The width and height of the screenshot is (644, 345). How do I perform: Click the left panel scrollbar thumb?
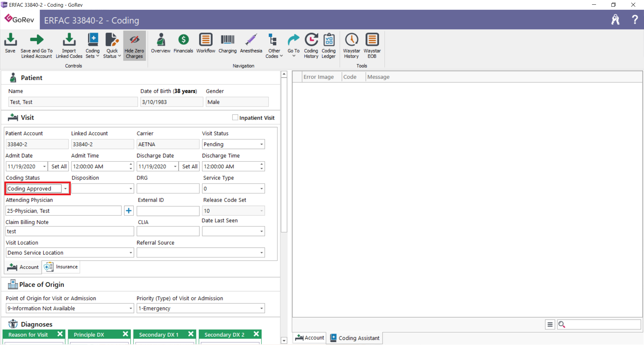[284, 155]
